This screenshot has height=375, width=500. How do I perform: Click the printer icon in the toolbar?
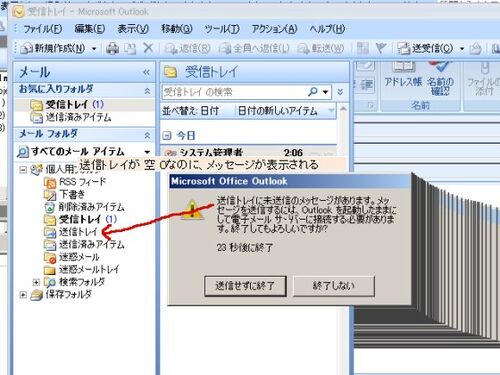112,49
